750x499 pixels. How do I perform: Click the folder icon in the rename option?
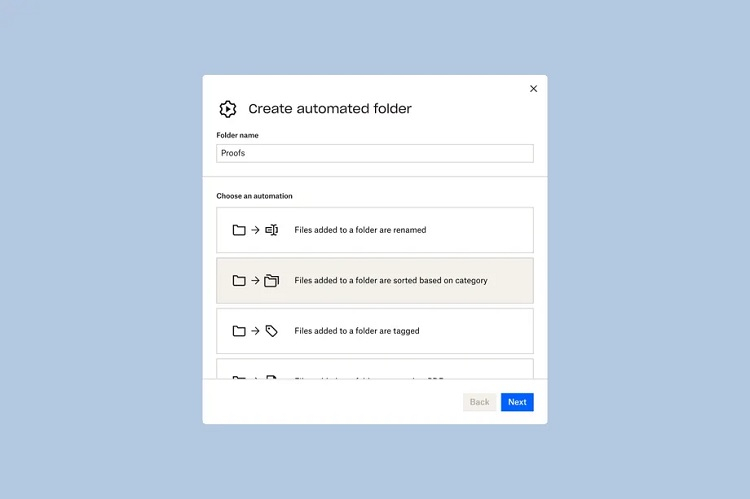click(239, 230)
